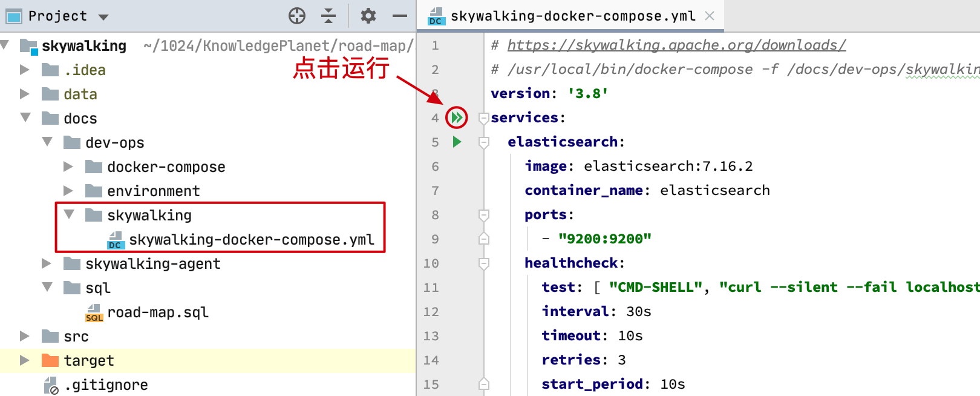
Task: Click the skywalking-agent folder icon
Action: 72,264
